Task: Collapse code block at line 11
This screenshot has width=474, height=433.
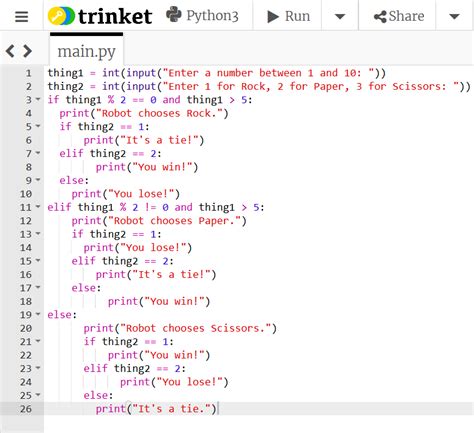Action: 38,207
